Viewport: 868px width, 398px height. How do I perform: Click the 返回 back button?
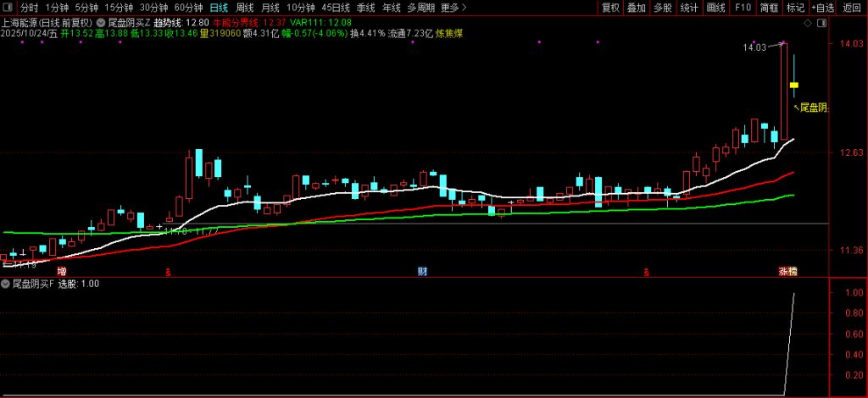tap(852, 8)
